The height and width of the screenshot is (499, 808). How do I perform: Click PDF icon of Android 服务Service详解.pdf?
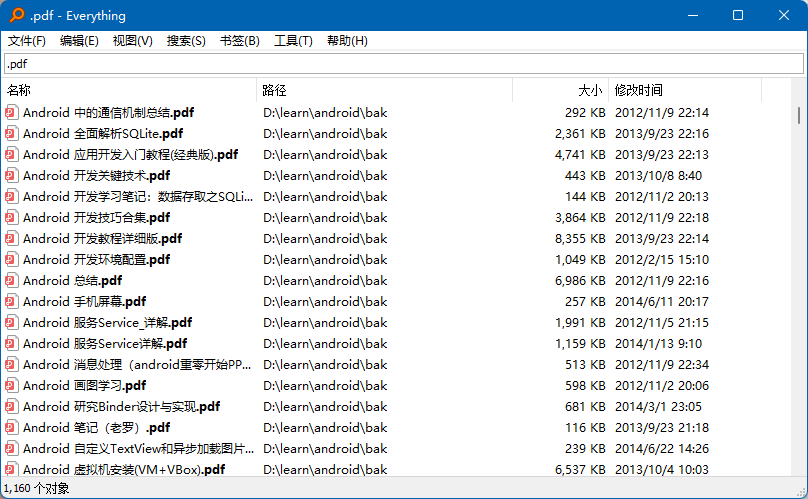pos(11,343)
